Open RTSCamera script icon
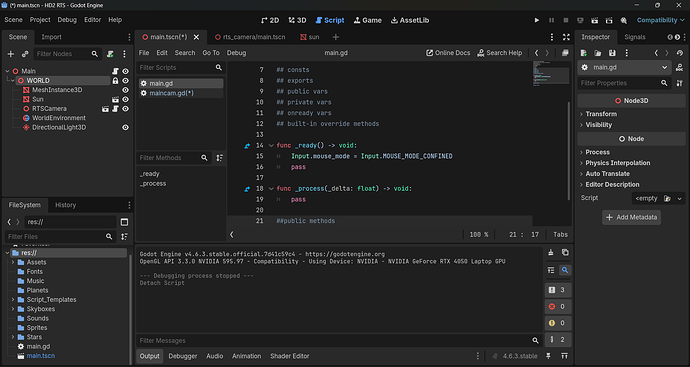The width and height of the screenshot is (690, 367). coord(115,109)
